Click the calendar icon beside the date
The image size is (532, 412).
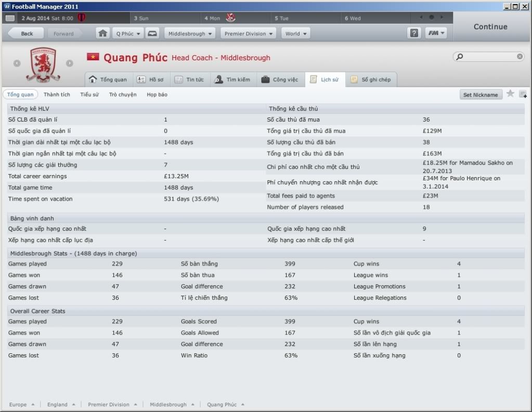[x=10, y=18]
